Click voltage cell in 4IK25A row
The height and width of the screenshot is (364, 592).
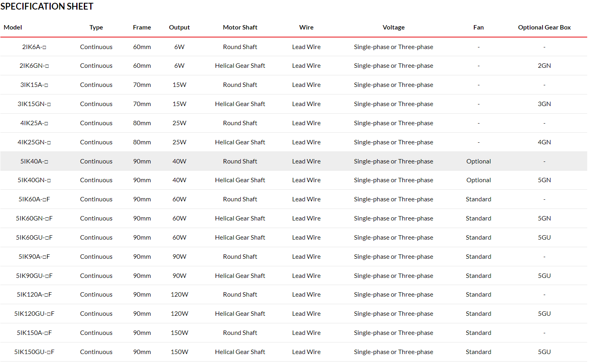tap(394, 123)
